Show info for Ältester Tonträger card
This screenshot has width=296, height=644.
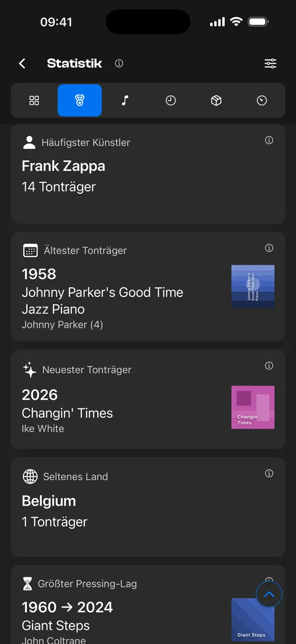coord(269,248)
